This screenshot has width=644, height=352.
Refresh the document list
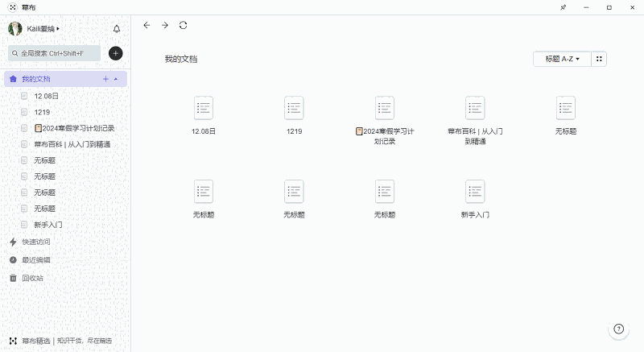pos(184,26)
